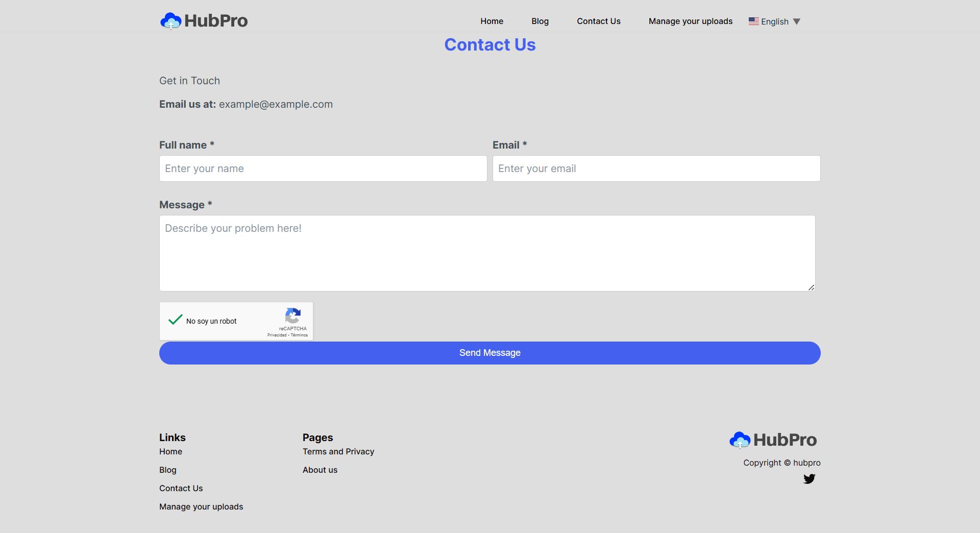The width and height of the screenshot is (980, 533).
Task: Expand the English language dropdown arrow
Action: 796,21
